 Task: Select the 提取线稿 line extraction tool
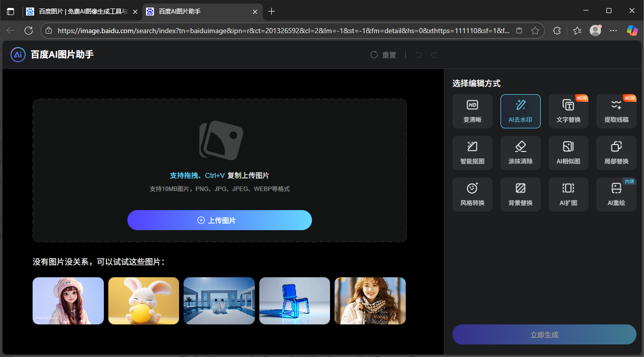pos(616,111)
